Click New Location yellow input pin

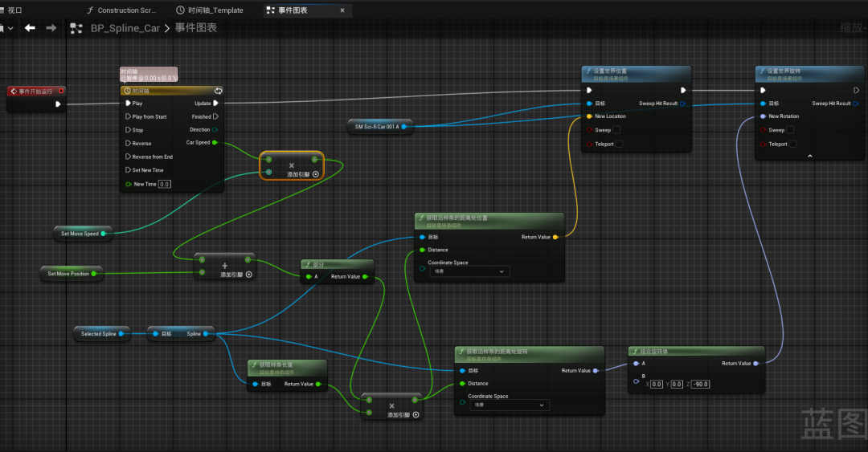pos(590,116)
